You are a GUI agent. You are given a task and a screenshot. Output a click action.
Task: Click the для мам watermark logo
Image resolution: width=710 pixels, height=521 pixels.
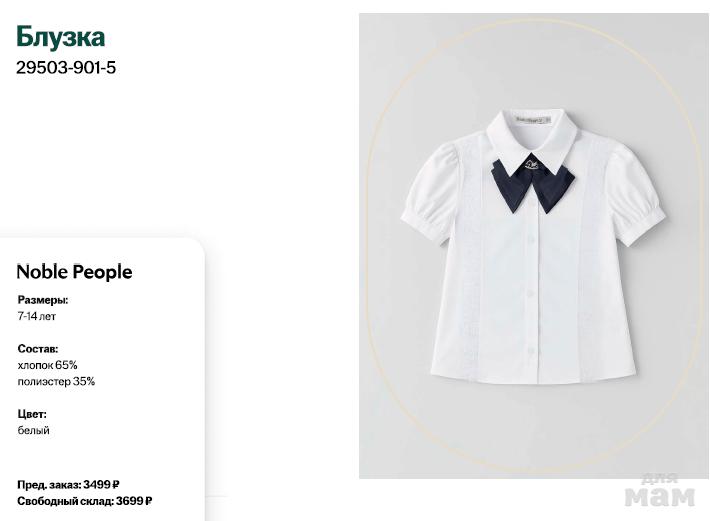659,491
